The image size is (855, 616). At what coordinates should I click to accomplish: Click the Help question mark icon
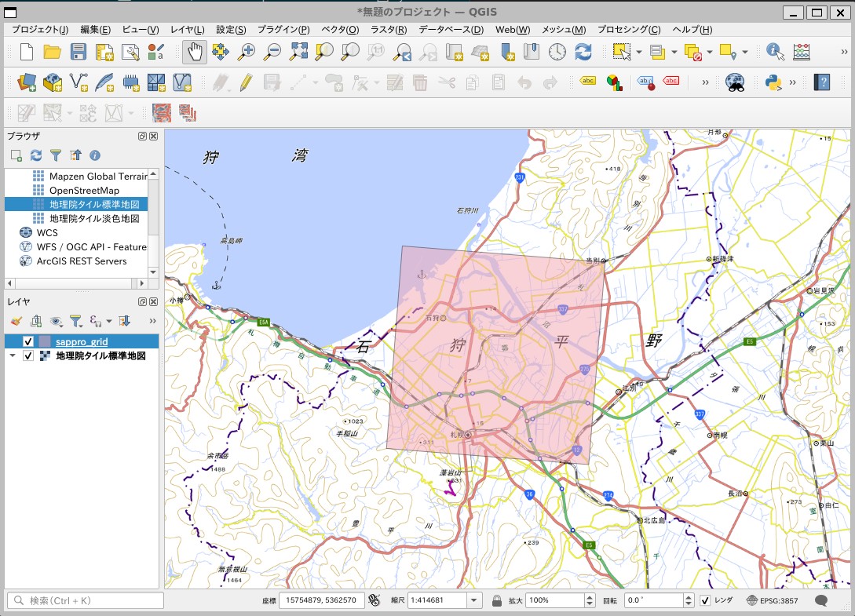point(822,83)
